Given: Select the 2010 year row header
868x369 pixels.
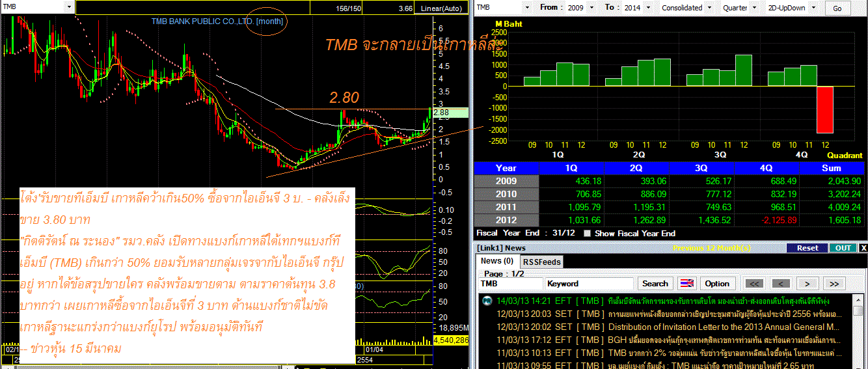Looking at the screenshot, I should tap(506, 194).
